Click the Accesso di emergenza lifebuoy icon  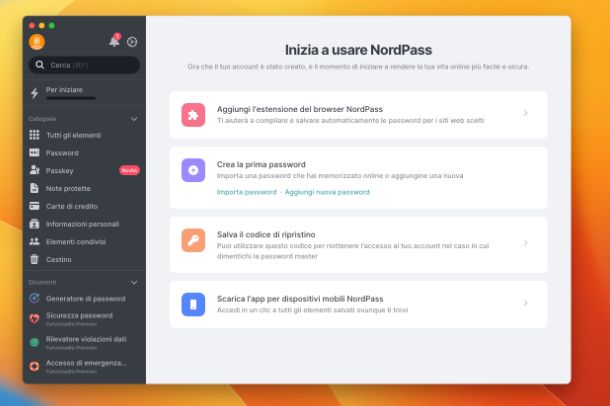(x=34, y=366)
